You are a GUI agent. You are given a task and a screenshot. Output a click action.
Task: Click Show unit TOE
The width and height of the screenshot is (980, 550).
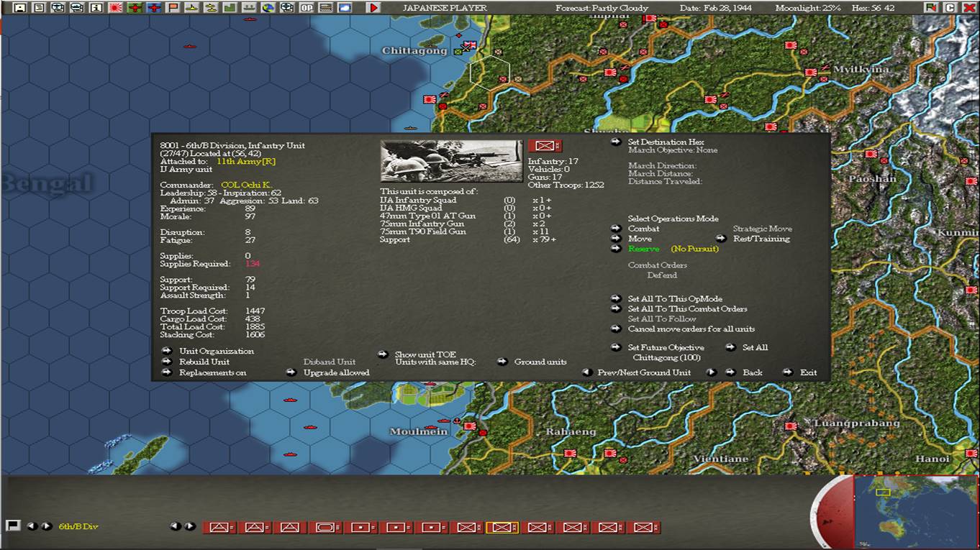pyautogui.click(x=425, y=354)
